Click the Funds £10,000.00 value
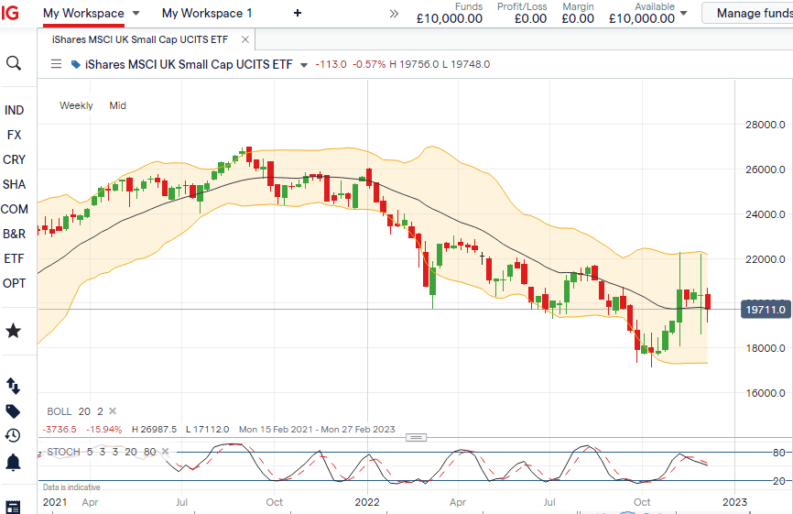Screen dimensions: 793x514 point(449,19)
